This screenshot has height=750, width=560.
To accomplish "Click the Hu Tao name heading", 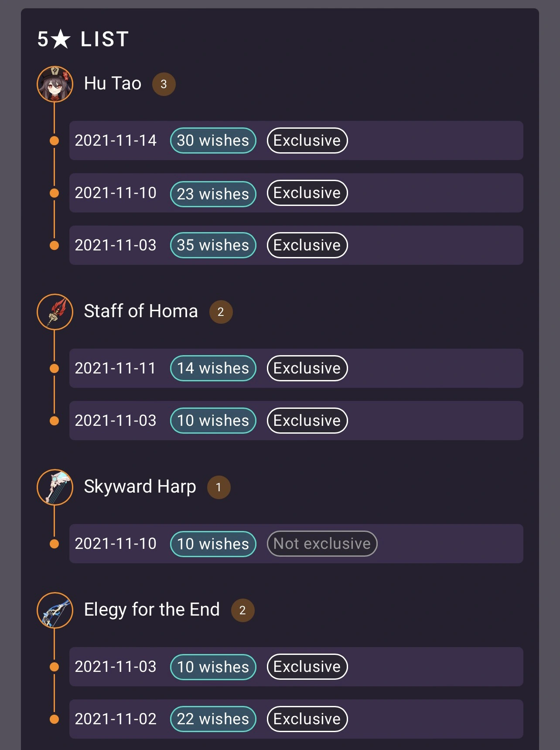I will pos(113,83).
